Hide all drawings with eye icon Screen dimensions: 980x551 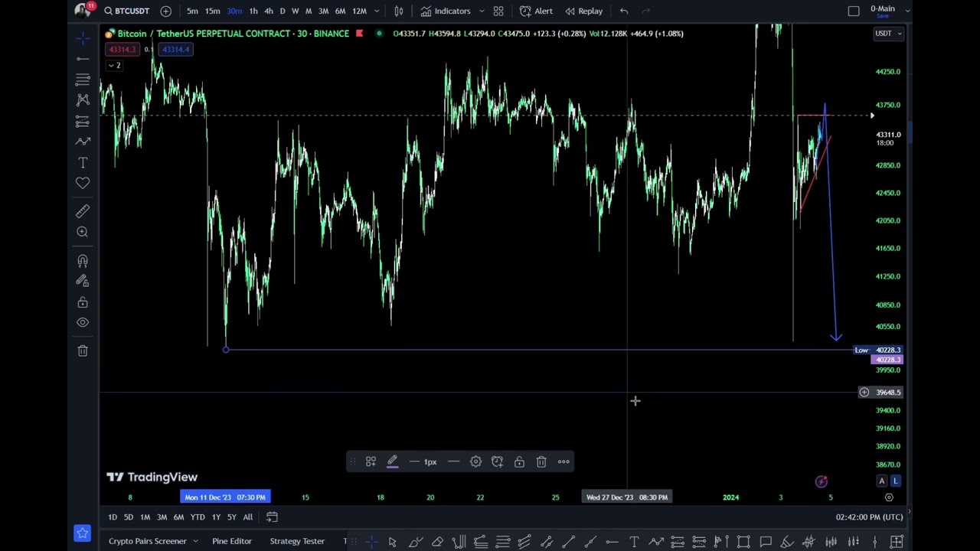83,322
